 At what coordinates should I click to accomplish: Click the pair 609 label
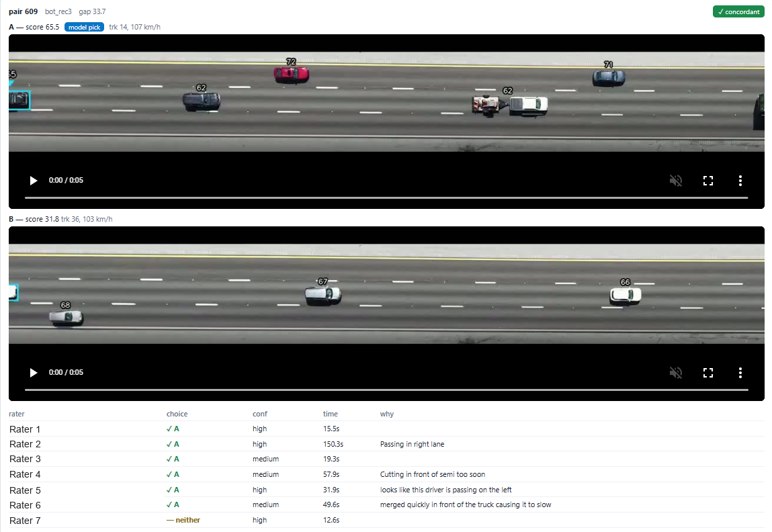(23, 11)
